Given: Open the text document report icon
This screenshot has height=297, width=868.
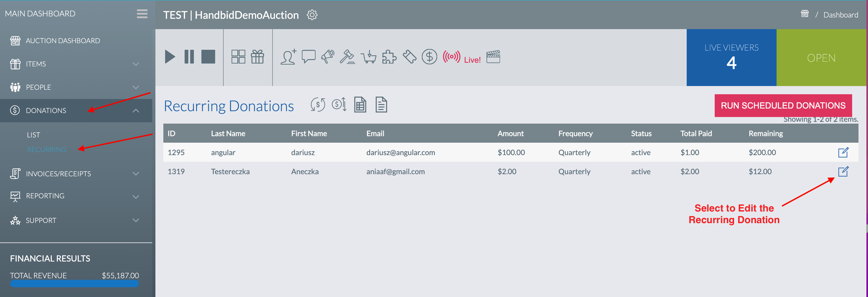Looking at the screenshot, I should click(381, 105).
